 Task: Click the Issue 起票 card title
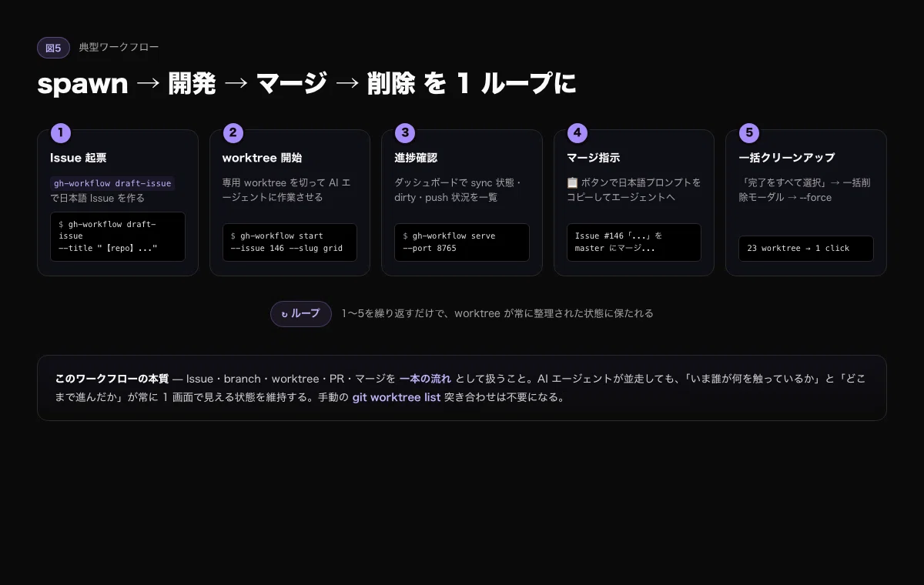coord(79,158)
